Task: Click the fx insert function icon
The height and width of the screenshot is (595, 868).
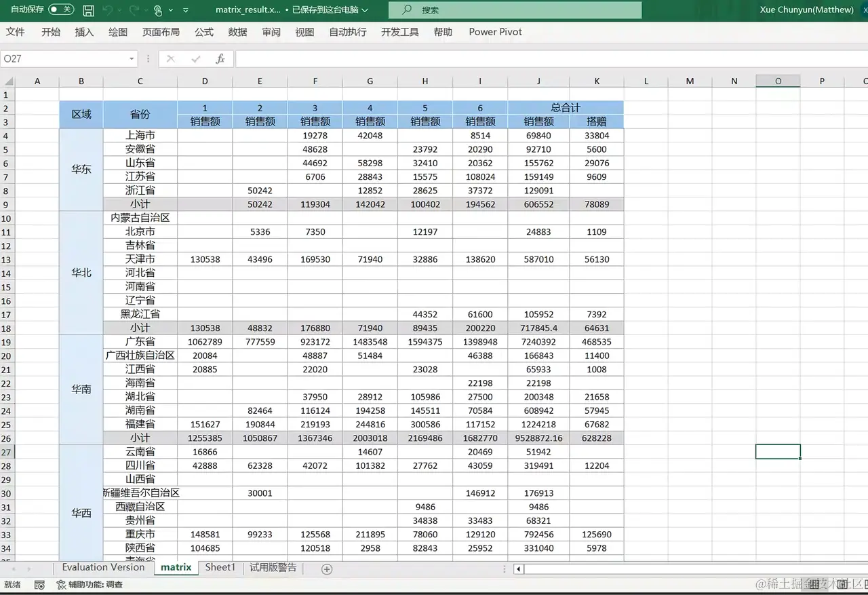Action: click(x=220, y=59)
